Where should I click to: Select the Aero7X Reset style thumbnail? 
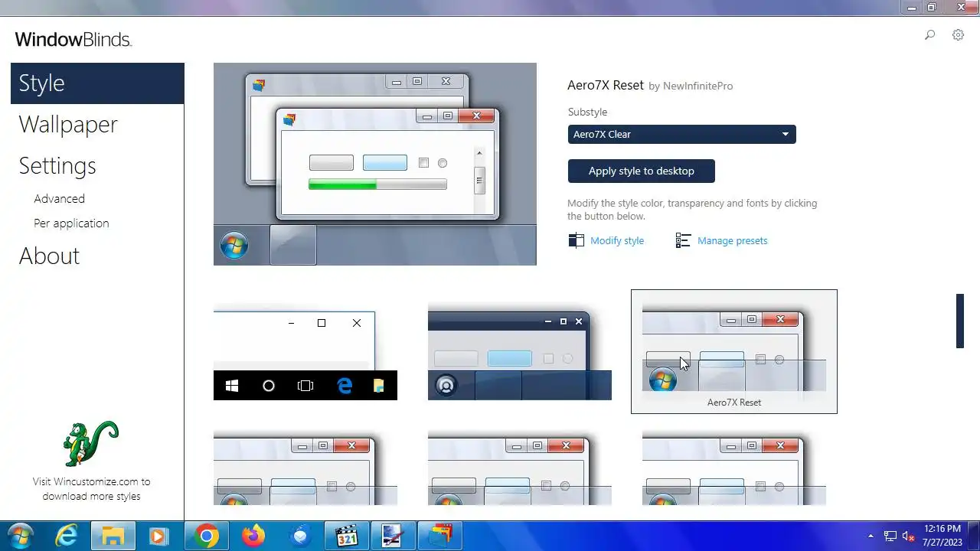point(734,351)
